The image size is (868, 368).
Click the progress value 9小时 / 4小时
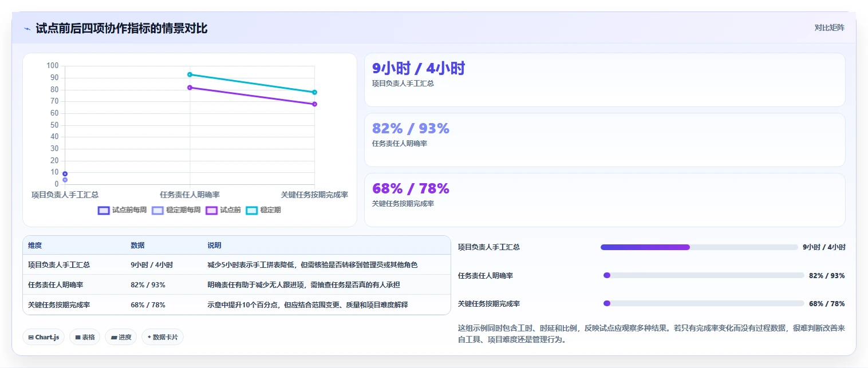[824, 247]
